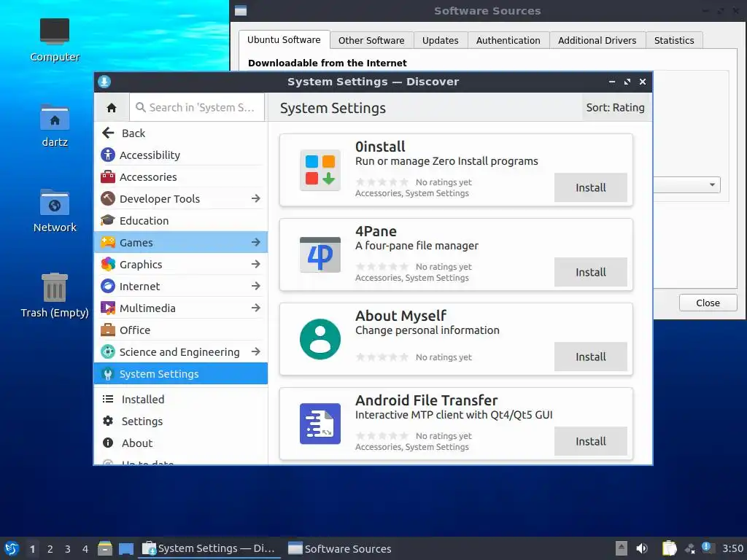Switch to workspace 2 in the pager
This screenshot has height=560, width=747.
click(50, 549)
